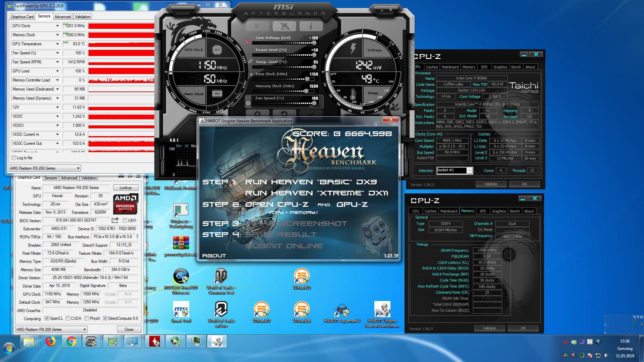Open the ROCCAT KoneXTD driver shortcut
The width and height of the screenshot is (644, 362).
[181, 282]
